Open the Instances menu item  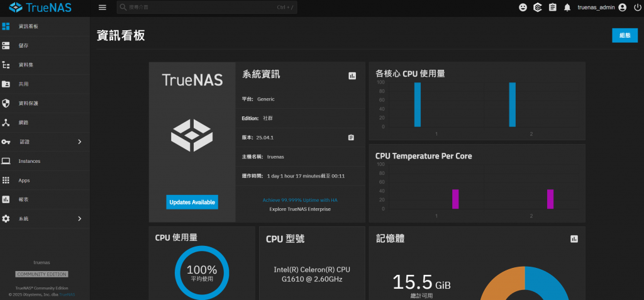click(x=45, y=161)
